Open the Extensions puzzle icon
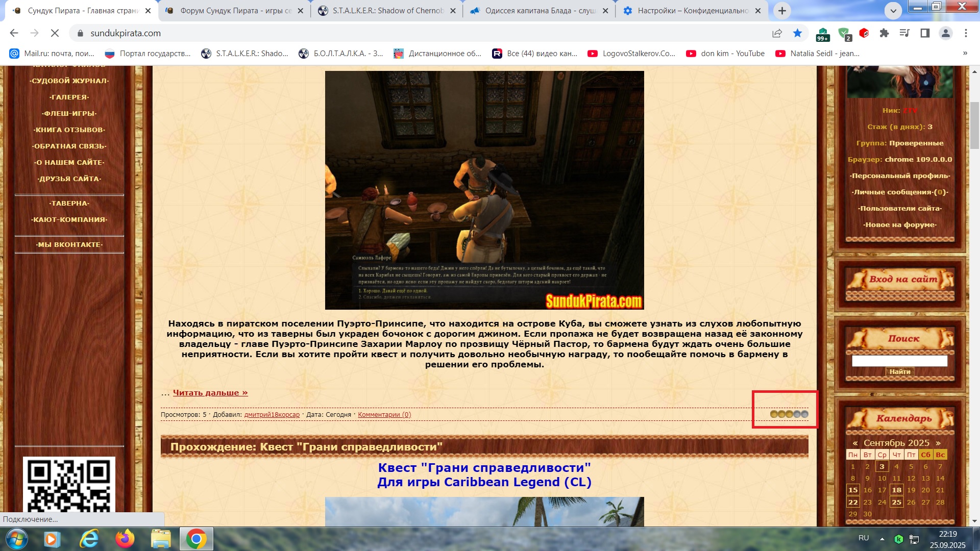This screenshot has width=980, height=551. point(884,33)
